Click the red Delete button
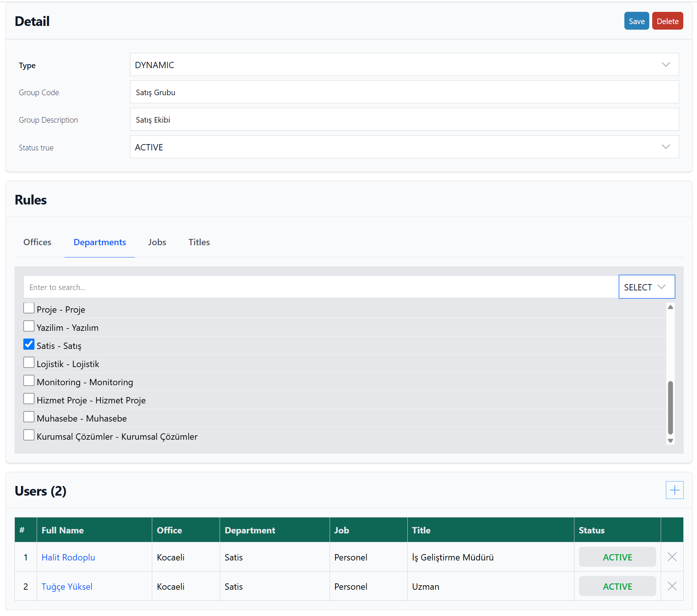The height and width of the screenshot is (616, 697). pos(667,21)
